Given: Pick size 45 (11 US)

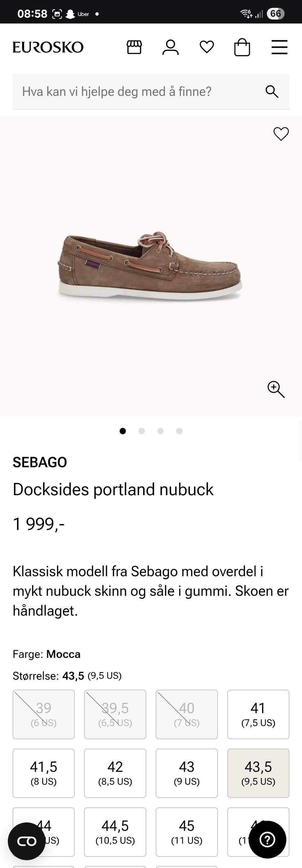Looking at the screenshot, I should click(x=187, y=832).
